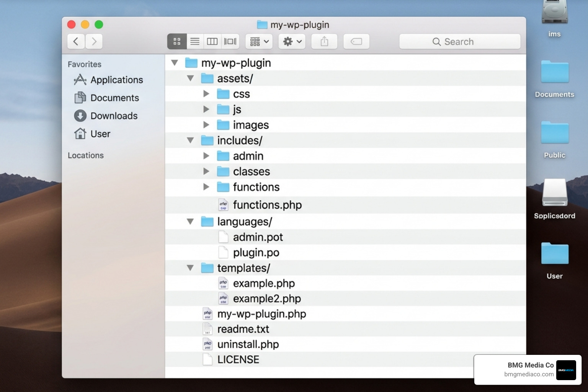Select the Public folder on the desktop
The width and height of the screenshot is (588, 392).
[555, 133]
